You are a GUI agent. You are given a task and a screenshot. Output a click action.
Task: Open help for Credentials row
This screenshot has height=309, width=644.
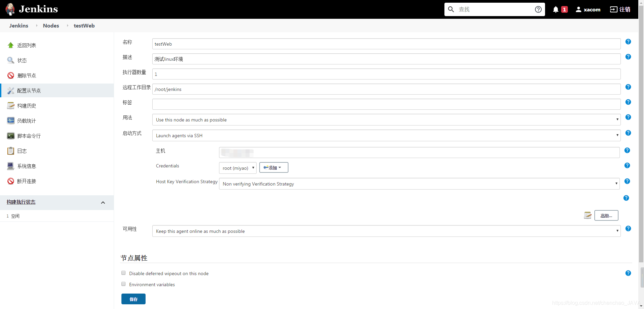click(627, 165)
